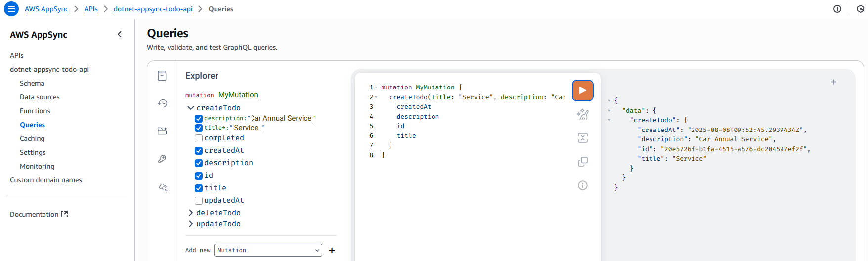Open the Add new Mutation dropdown

tap(267, 250)
